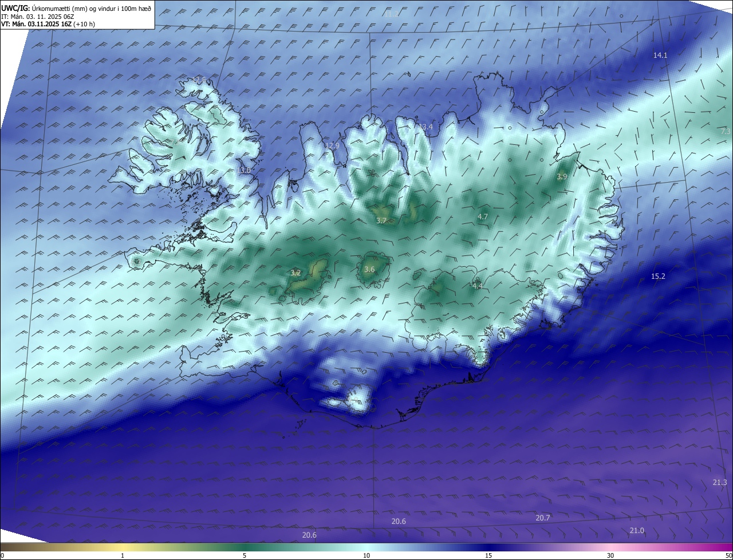Click the legend tick labeled 30
The image size is (733, 560).
tap(610, 555)
